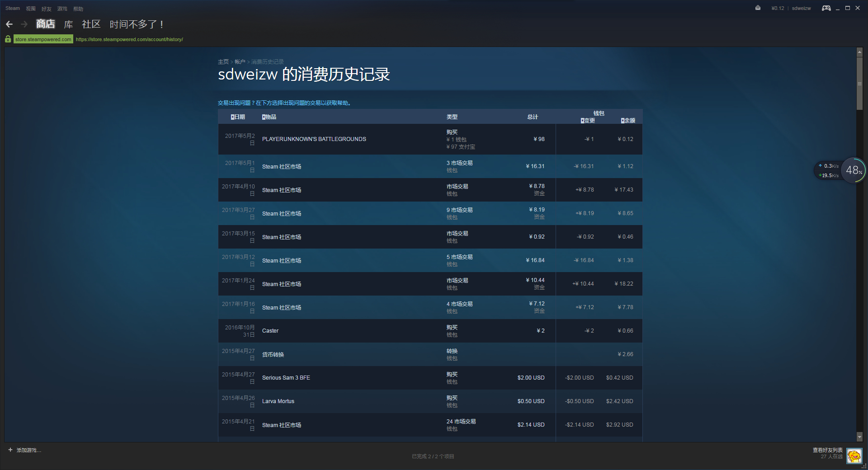Image resolution: width=868 pixels, height=470 pixels.
Task: Click the $2.92 USD balance value
Action: pyautogui.click(x=619, y=425)
